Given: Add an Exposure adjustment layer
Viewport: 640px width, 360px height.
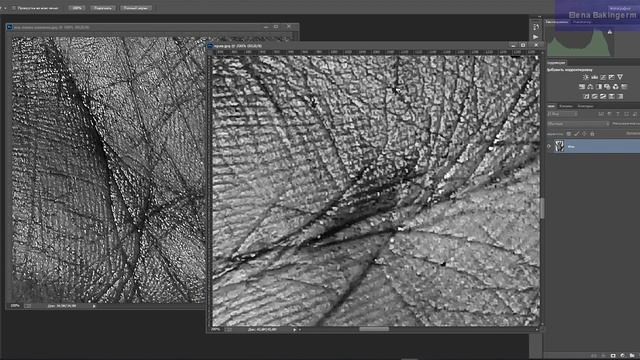Looking at the screenshot, I should point(611,77).
